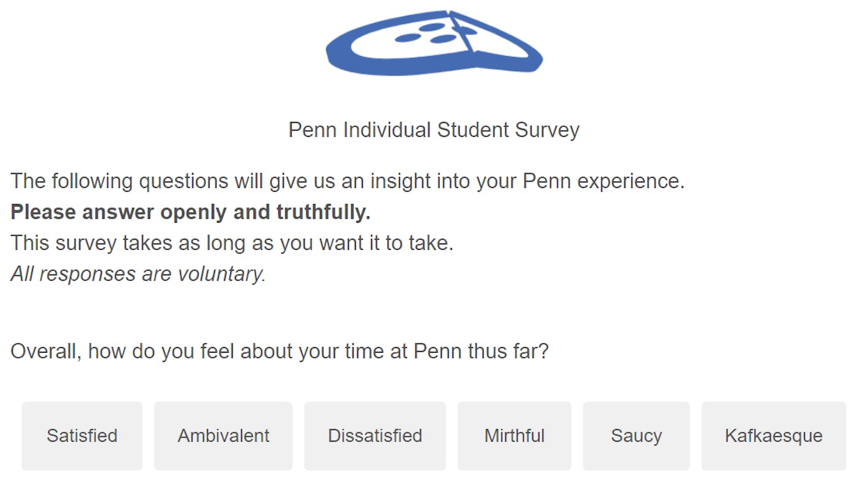Click the leftmost pepperoni dot on the logo
Viewport: 868px width, 488px height.
tap(407, 38)
